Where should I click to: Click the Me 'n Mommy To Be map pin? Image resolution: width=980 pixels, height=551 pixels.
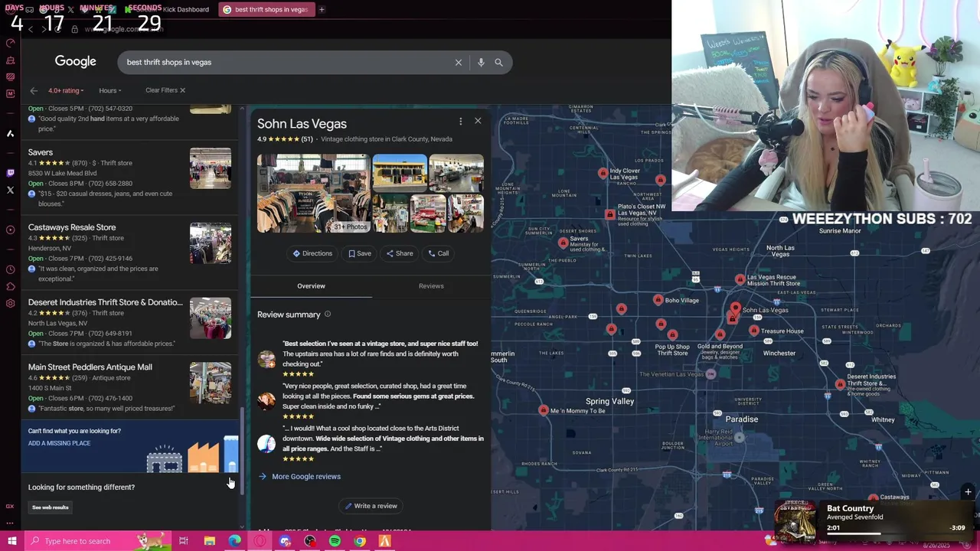[544, 410]
